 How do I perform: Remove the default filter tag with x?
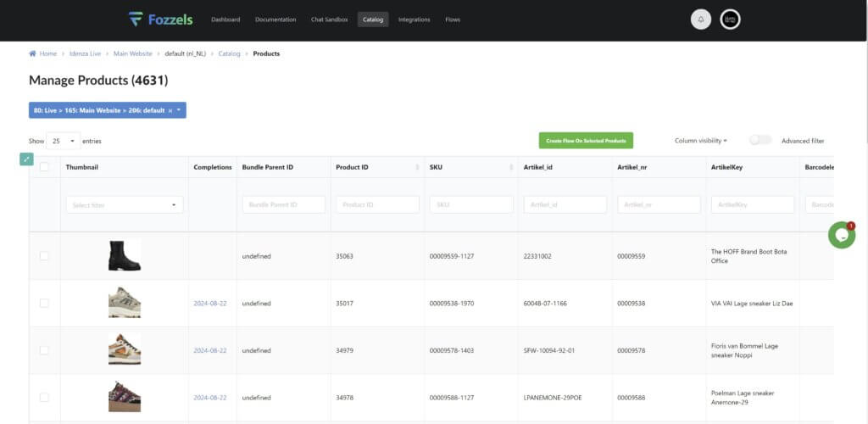pyautogui.click(x=170, y=110)
